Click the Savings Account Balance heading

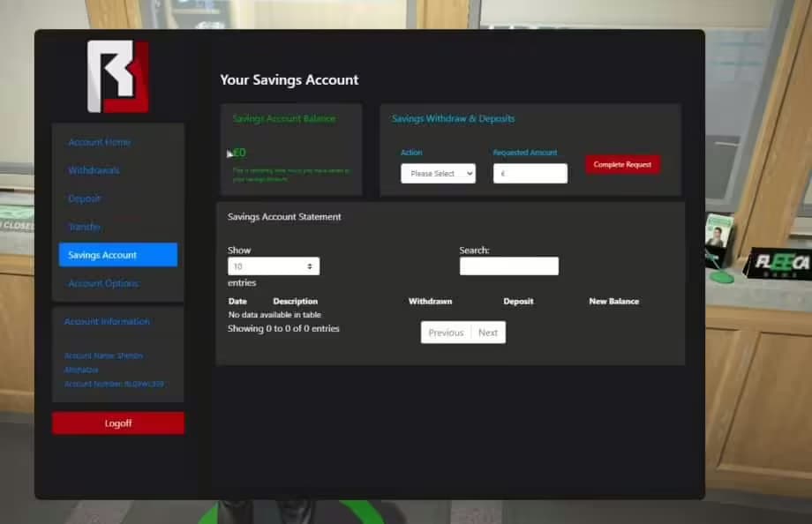click(287, 118)
